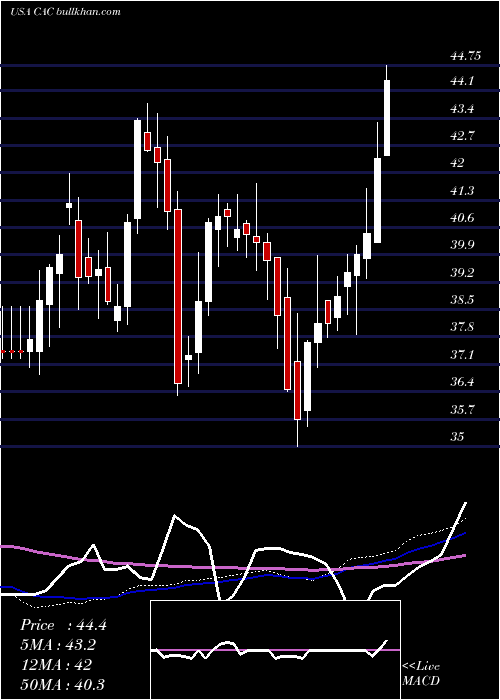
Task: Click the '12MA : 42' readout
Action: [x=56, y=665]
